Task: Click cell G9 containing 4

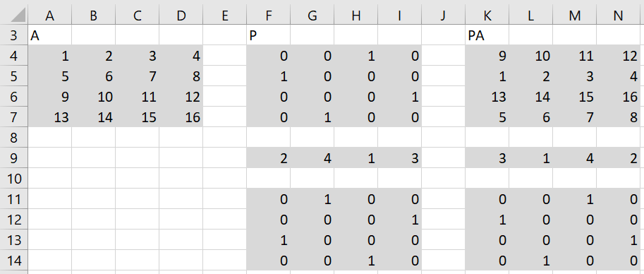Action: (312, 158)
